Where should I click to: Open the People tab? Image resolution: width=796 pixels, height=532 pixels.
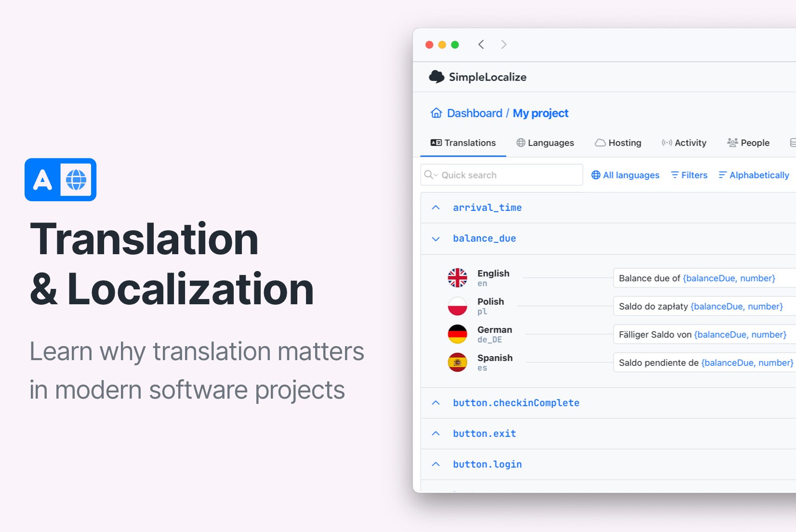(748, 143)
